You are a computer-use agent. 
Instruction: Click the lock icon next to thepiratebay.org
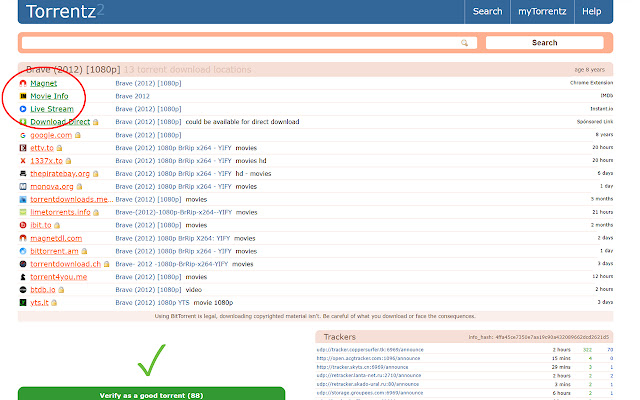(x=96, y=174)
